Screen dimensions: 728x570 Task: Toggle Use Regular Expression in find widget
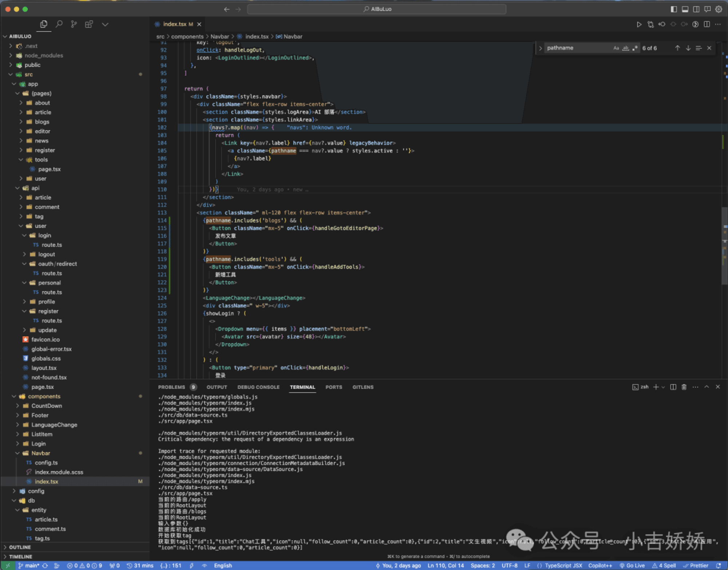[635, 48]
